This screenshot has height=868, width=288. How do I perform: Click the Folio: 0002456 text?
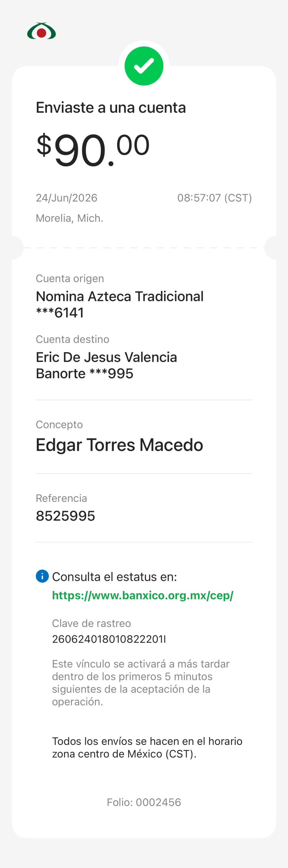tap(144, 802)
